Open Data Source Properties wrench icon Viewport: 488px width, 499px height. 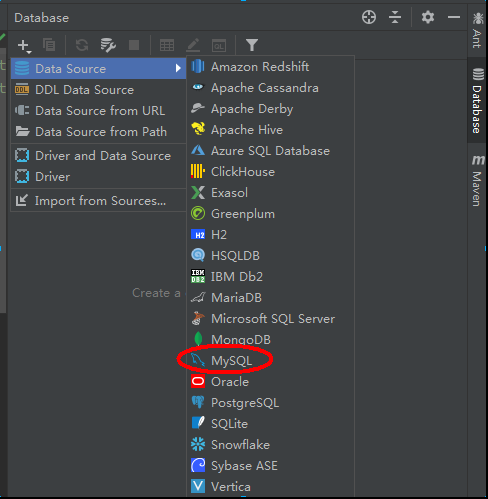click(x=108, y=45)
